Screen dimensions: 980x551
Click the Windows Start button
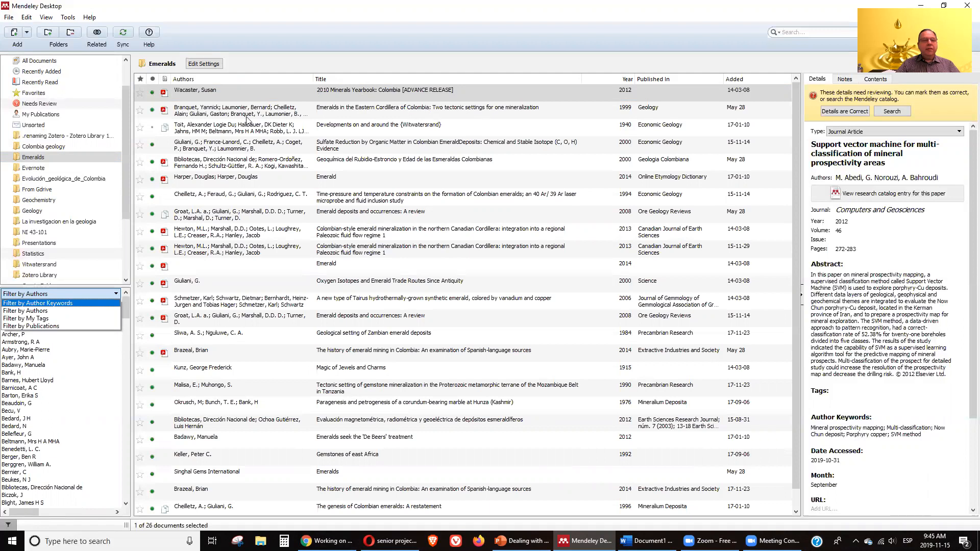click(12, 541)
